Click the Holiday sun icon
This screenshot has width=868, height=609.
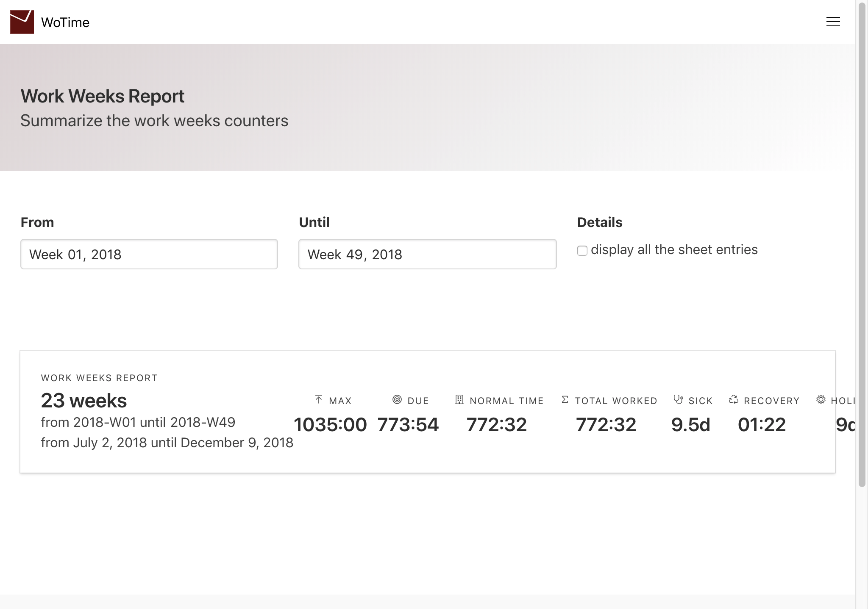tap(821, 399)
